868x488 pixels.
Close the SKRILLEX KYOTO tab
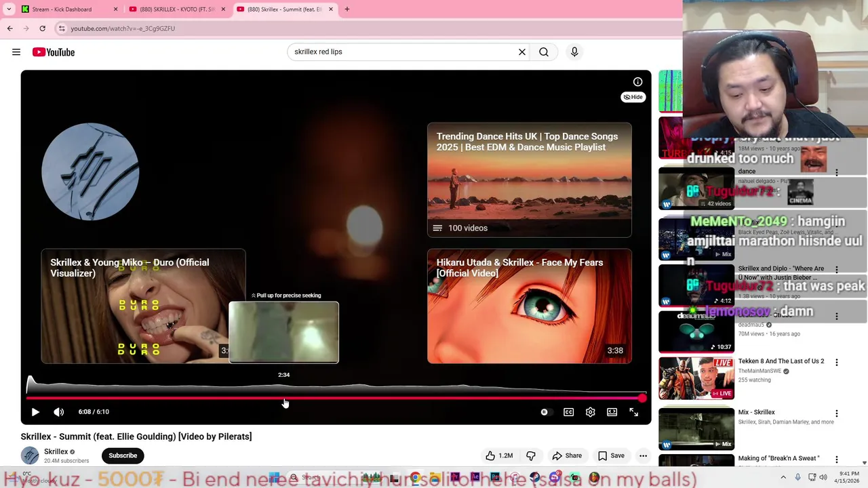pyautogui.click(x=223, y=9)
